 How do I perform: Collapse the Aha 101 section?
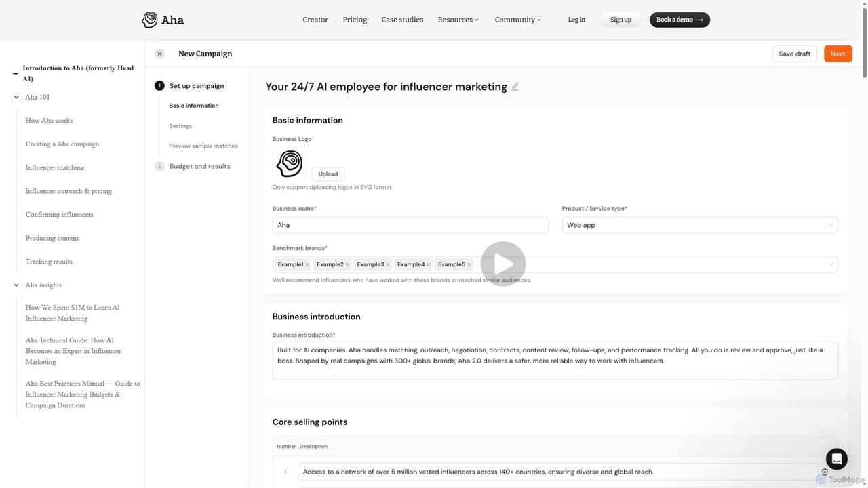coord(16,97)
